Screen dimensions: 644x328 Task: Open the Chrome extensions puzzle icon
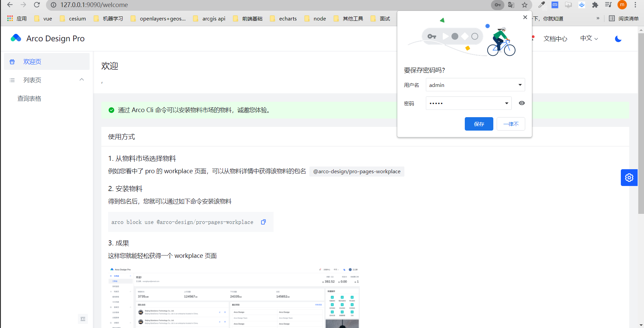pyautogui.click(x=595, y=5)
